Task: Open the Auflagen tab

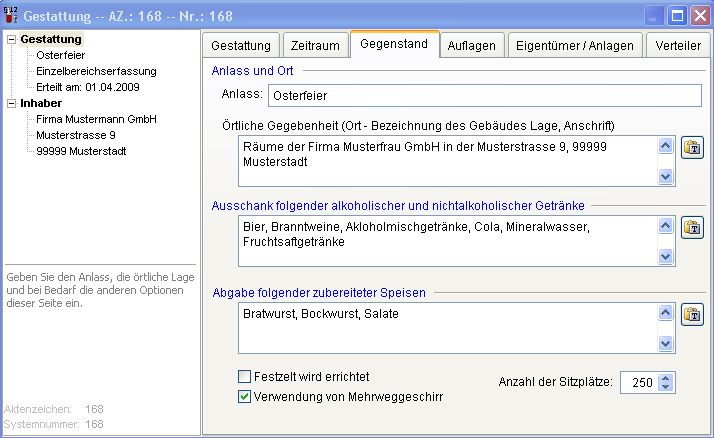Action: pyautogui.click(x=472, y=46)
